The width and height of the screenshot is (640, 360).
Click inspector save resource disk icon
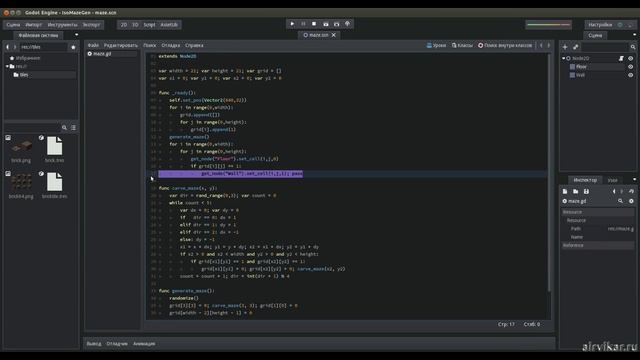tap(586, 191)
